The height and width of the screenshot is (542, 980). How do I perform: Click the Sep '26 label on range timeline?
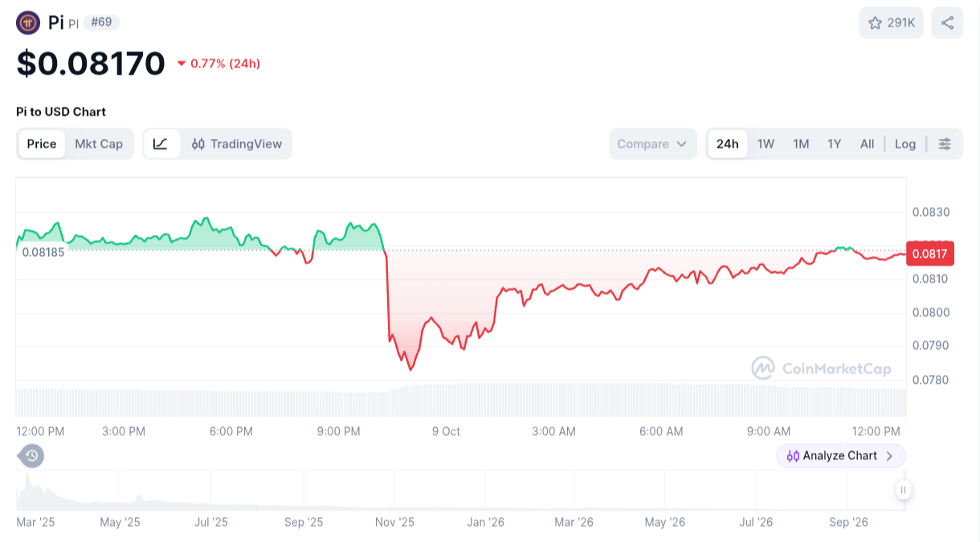tap(849, 522)
